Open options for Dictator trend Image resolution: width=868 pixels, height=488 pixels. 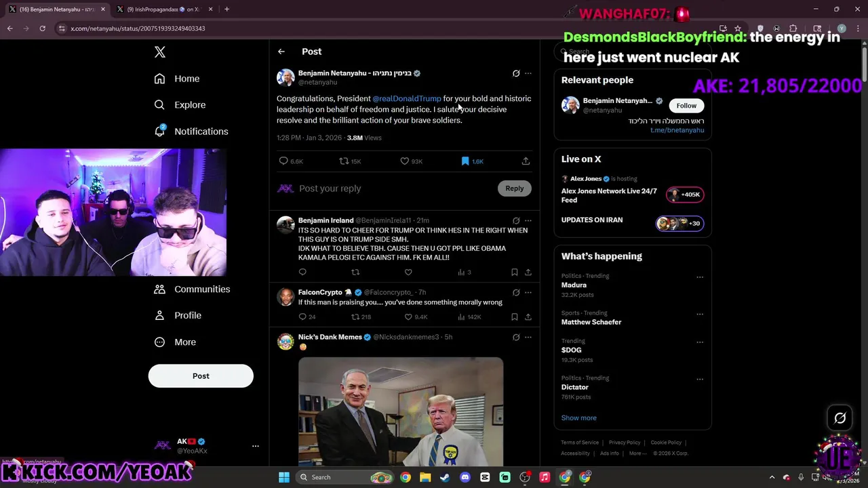[x=700, y=380]
